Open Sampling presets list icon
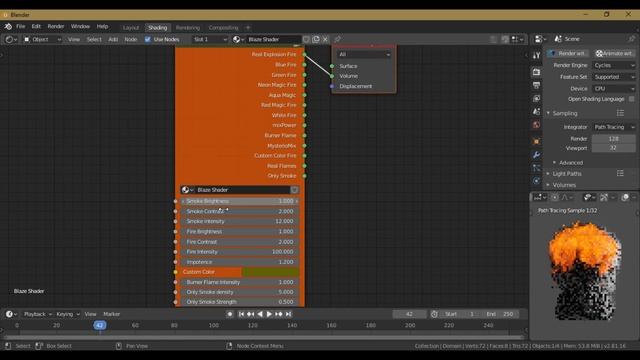Screen dimensions: 640x360 [x=620, y=113]
